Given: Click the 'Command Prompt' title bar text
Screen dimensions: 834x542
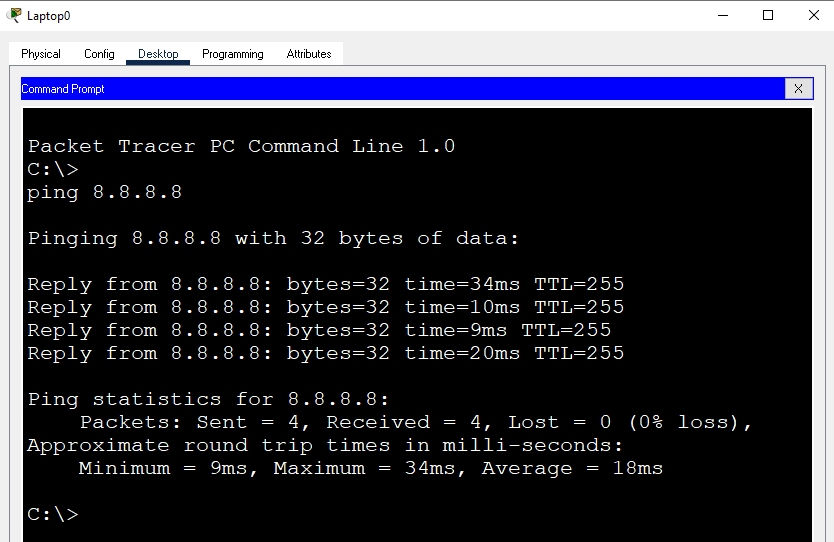Looking at the screenshot, I should pos(63,89).
